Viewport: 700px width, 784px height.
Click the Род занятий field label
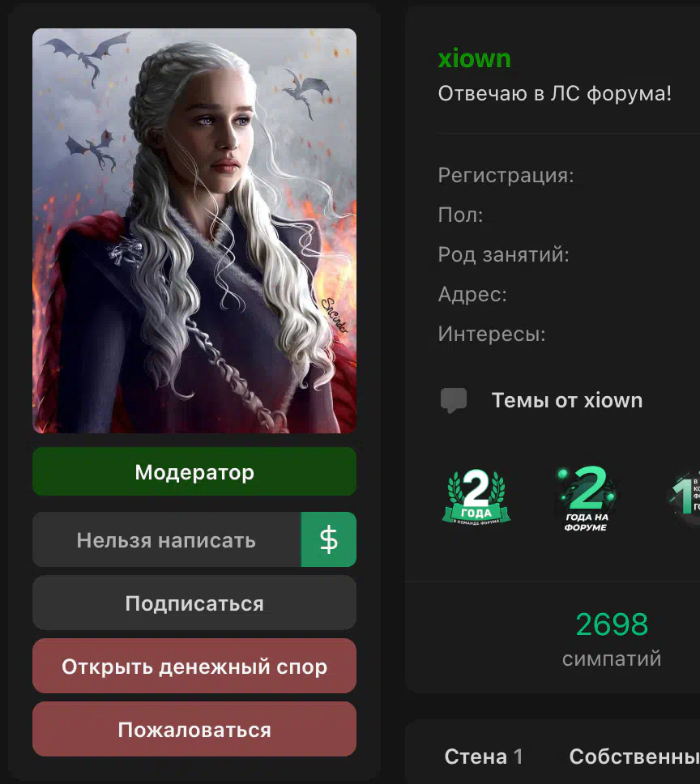[503, 254]
